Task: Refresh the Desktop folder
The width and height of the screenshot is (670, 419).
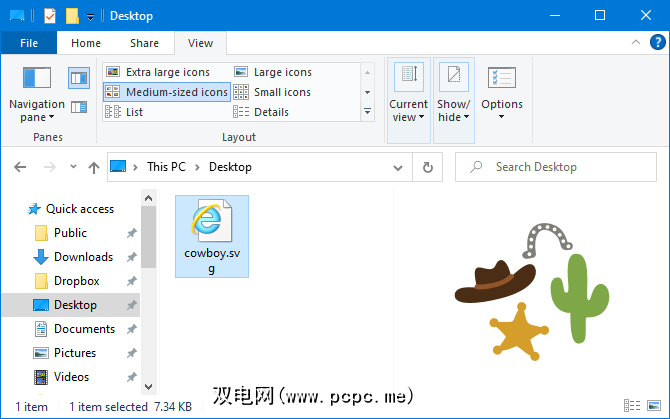Action: click(427, 167)
